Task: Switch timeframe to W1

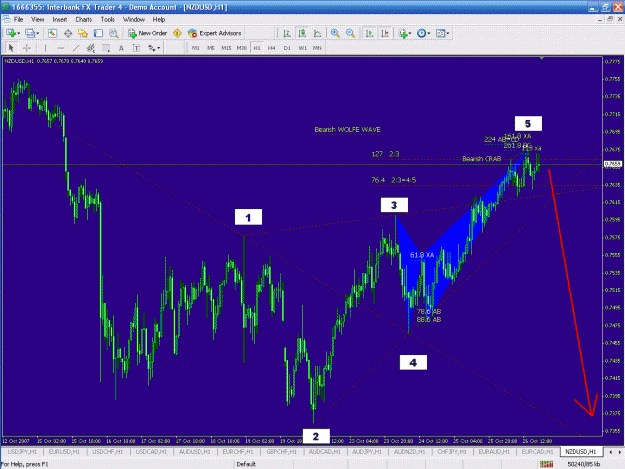Action: pos(303,48)
